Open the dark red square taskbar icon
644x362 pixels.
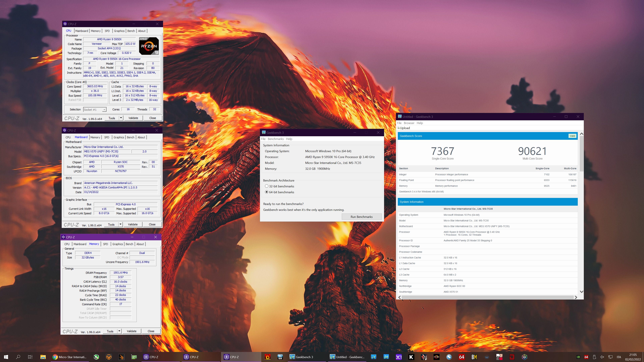[x=512, y=357]
